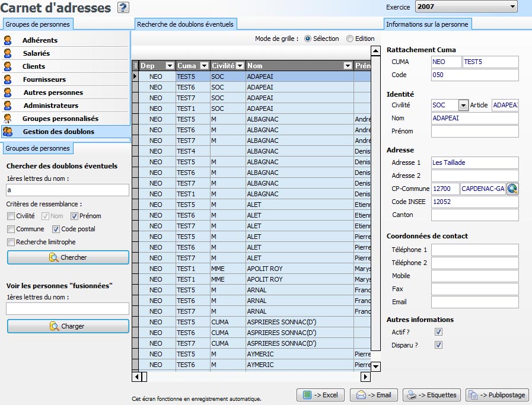This screenshot has height=405, width=532.
Task: Expand the Civilité SOC combo box
Action: 463,105
